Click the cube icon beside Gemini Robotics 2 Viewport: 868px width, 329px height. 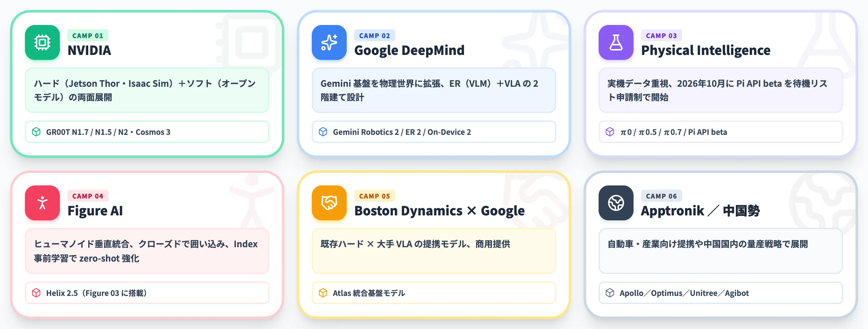tap(323, 132)
